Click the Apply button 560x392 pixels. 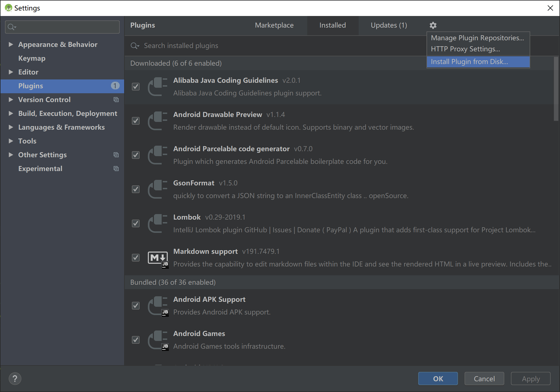(530, 378)
